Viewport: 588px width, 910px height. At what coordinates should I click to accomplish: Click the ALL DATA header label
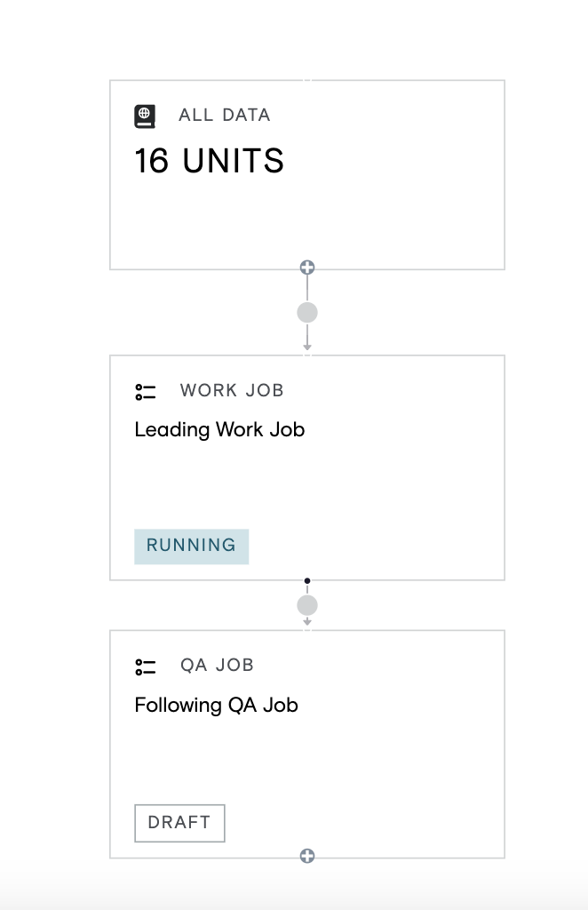click(x=225, y=115)
